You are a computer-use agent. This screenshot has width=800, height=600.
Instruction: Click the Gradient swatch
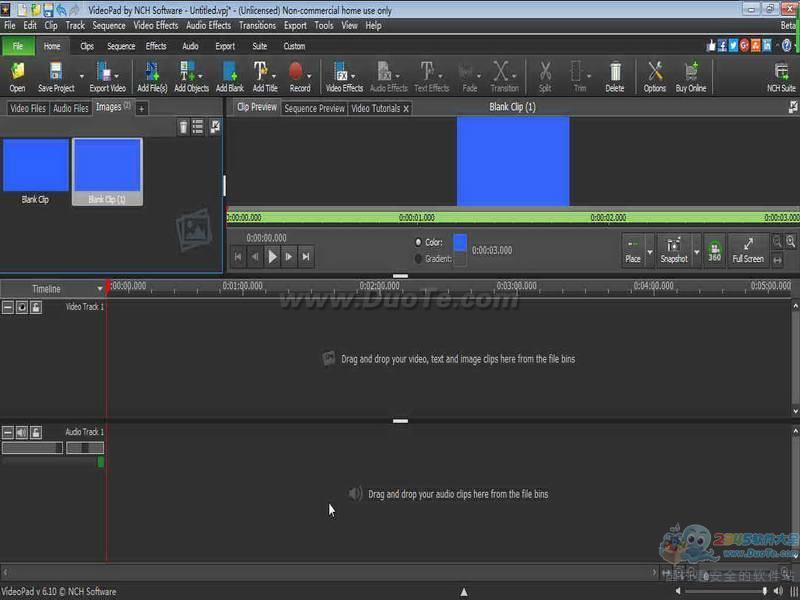point(460,259)
